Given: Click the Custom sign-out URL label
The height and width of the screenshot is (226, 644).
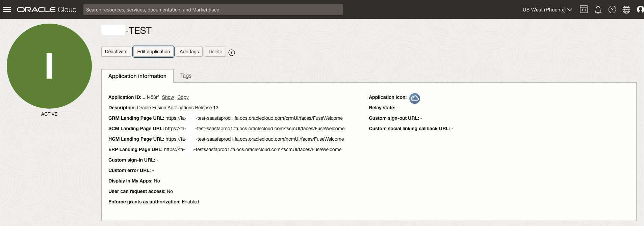Looking at the screenshot, I should 394,118.
